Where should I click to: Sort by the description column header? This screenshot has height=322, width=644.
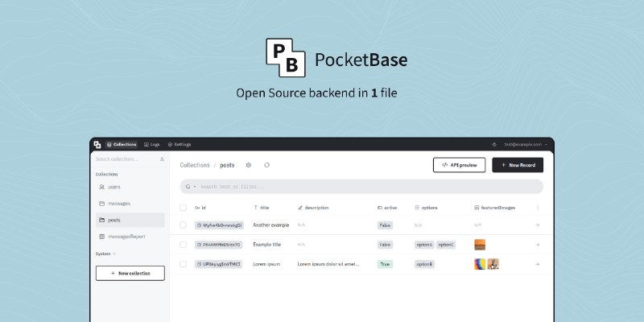pos(313,208)
